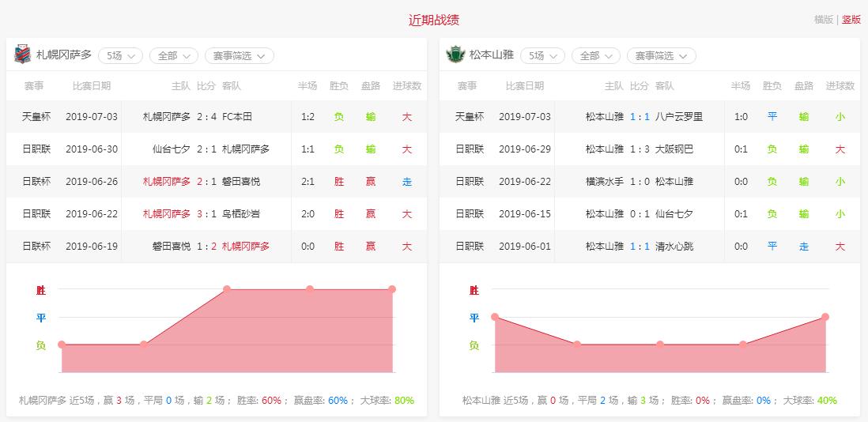Open the 全部 dropdown for 札幌冈萨多
This screenshot has width=868, height=422.
(x=174, y=56)
